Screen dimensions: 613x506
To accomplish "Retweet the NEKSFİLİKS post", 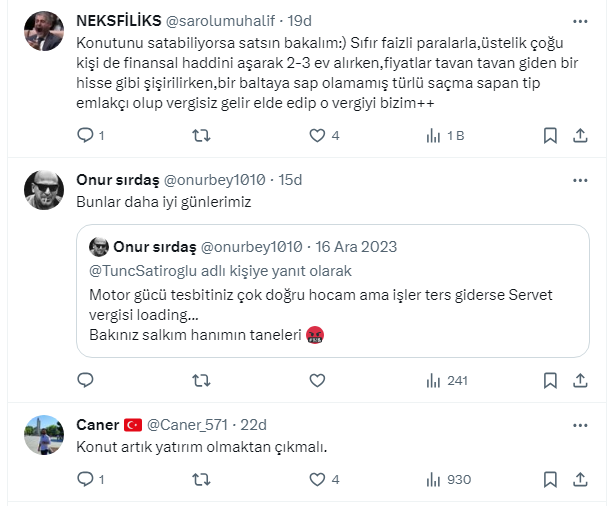I will pyautogui.click(x=201, y=135).
